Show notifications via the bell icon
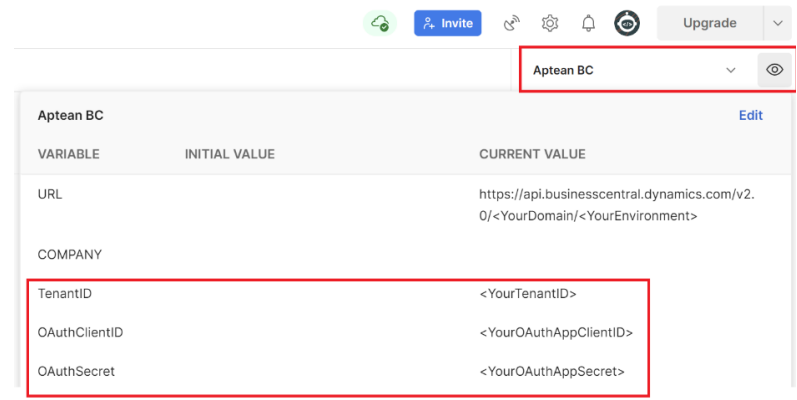This screenshot has height=400, width=797. pos(589,23)
